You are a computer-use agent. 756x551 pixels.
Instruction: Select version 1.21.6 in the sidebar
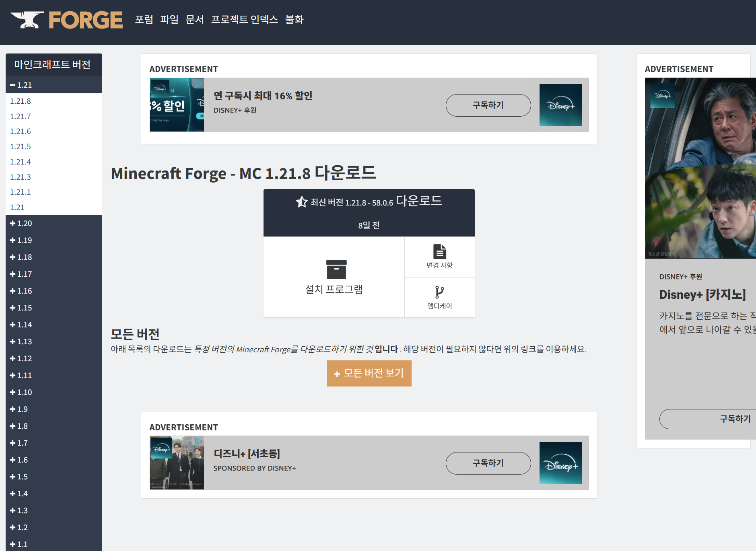pos(21,131)
